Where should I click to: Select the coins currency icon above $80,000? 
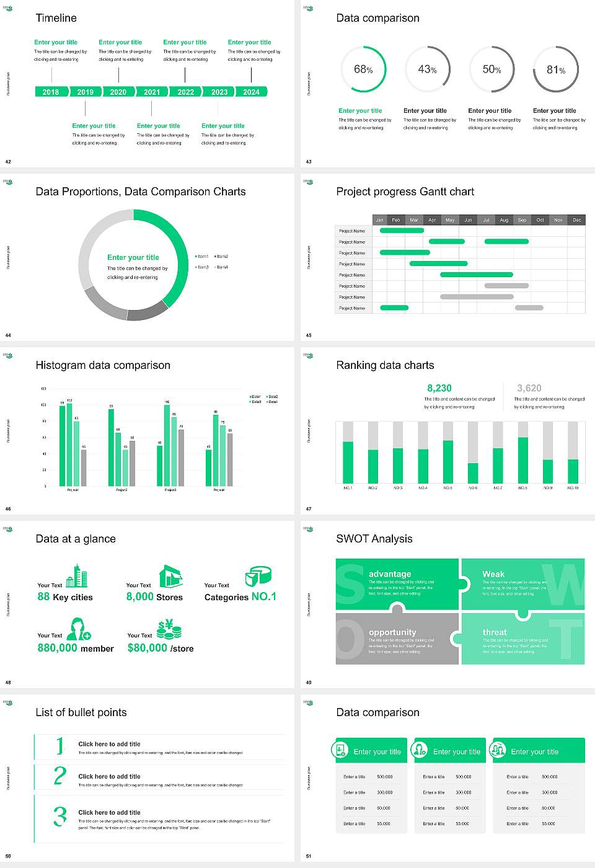click(x=169, y=629)
